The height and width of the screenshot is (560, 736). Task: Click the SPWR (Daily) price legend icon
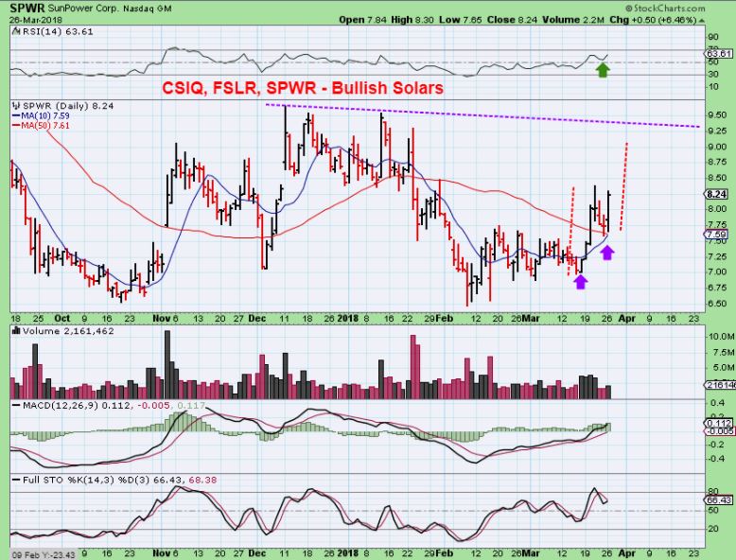(17, 106)
